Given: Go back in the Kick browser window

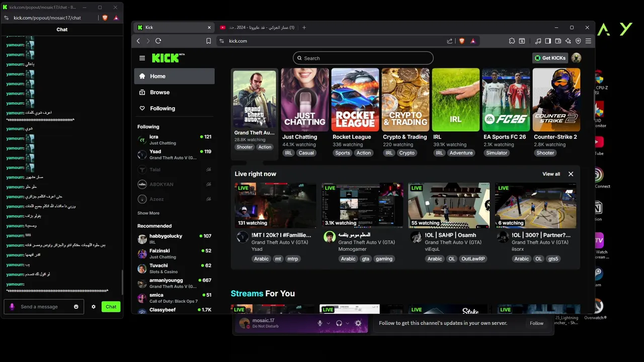Looking at the screenshot, I should (138, 41).
